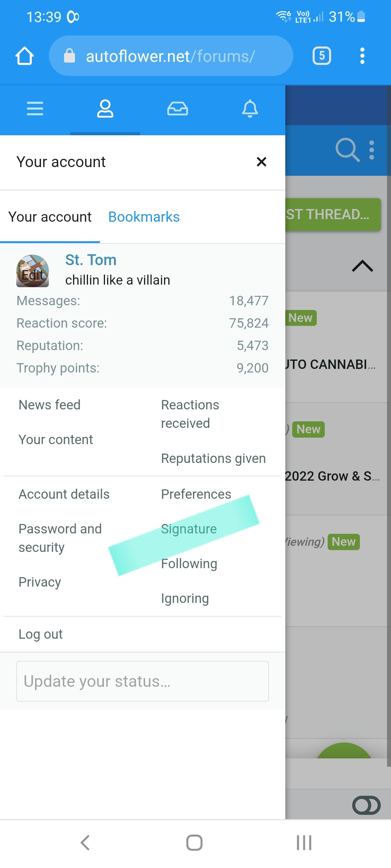Tap the browser home icon

tap(25, 56)
